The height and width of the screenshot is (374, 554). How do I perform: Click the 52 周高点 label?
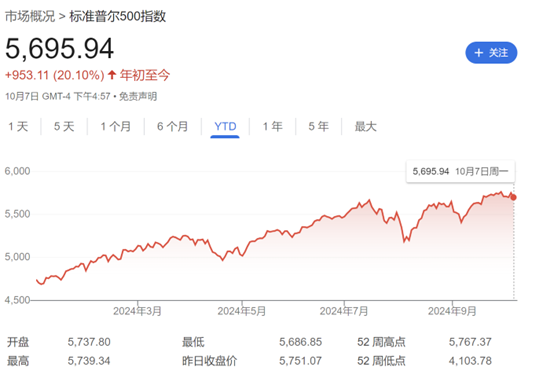381,342
